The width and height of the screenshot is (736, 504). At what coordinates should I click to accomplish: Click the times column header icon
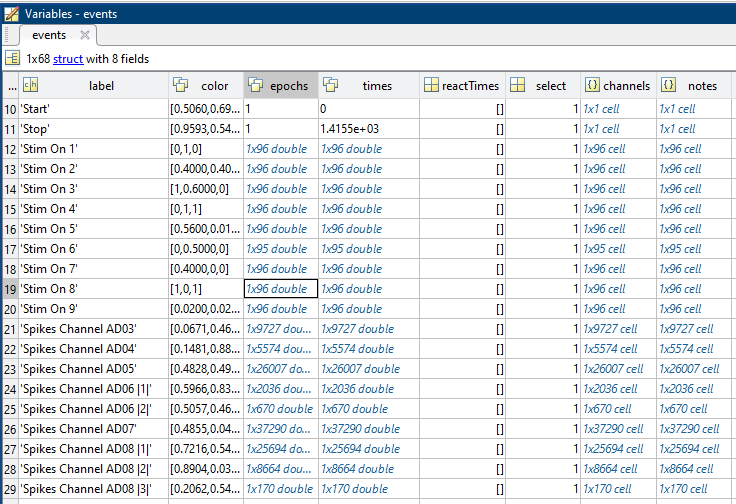[x=330, y=86]
